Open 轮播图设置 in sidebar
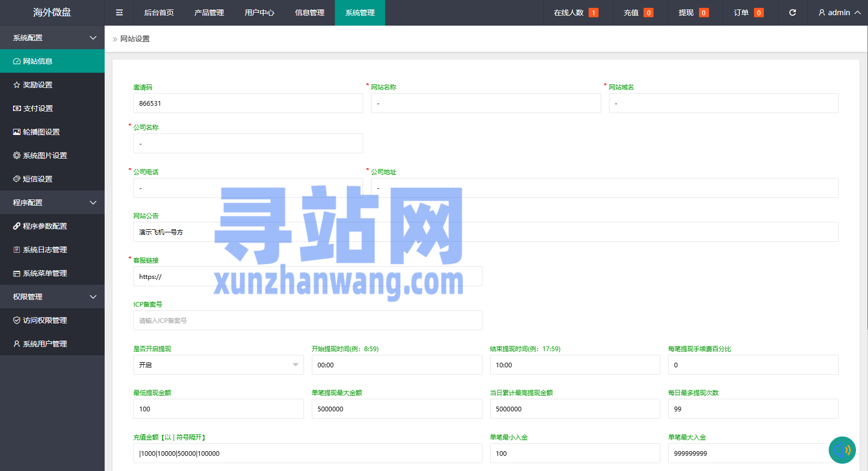This screenshot has width=868, height=471. pyautogui.click(x=52, y=132)
